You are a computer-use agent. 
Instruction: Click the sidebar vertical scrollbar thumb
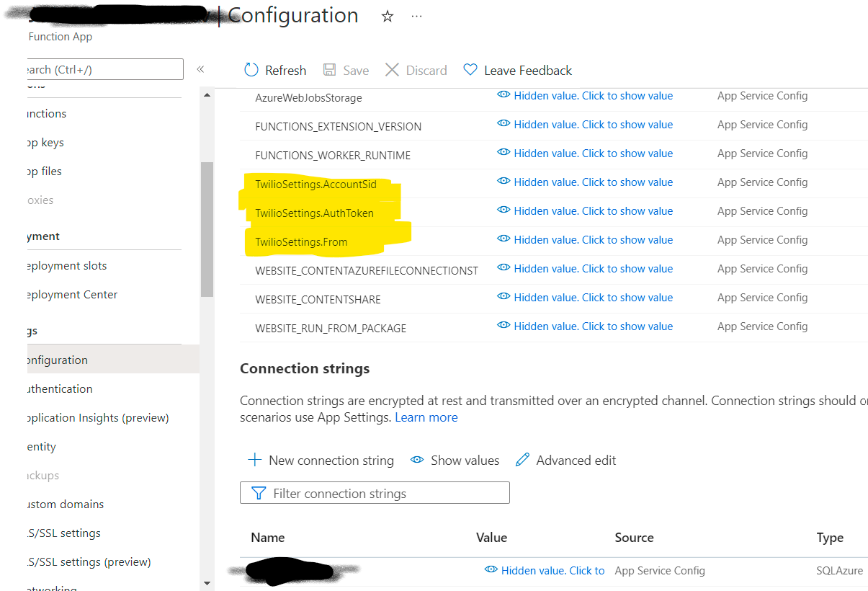(207, 229)
